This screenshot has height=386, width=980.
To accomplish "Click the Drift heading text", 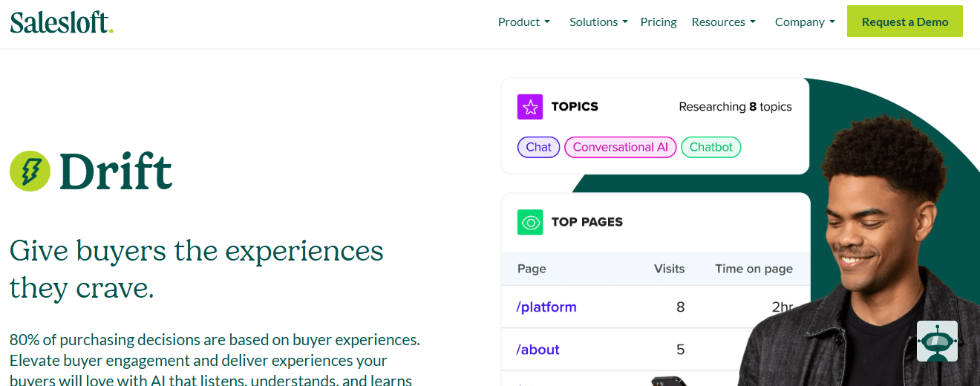I will [x=116, y=171].
